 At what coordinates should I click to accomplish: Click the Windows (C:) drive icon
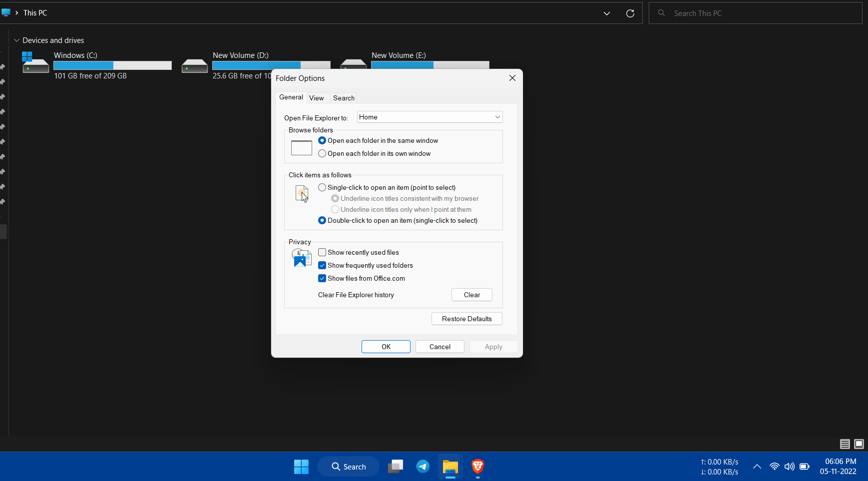click(35, 63)
